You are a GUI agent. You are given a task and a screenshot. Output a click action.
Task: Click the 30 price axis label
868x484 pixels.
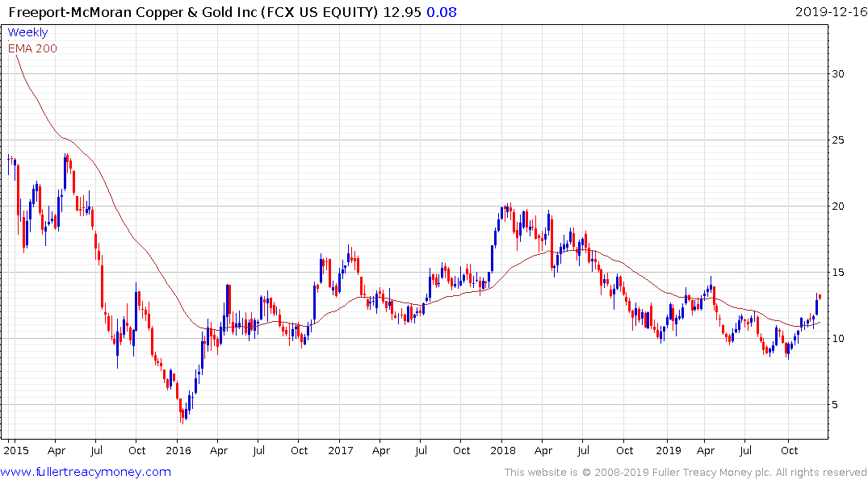tap(838, 74)
